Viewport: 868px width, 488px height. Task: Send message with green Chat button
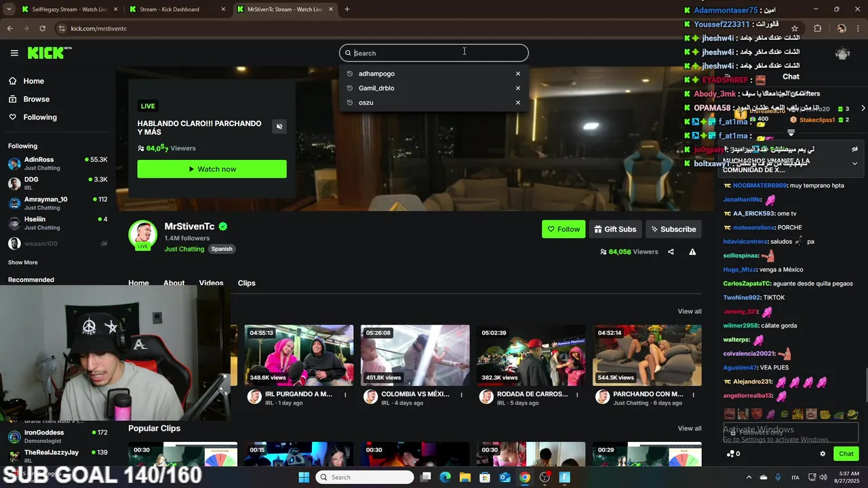point(846,454)
